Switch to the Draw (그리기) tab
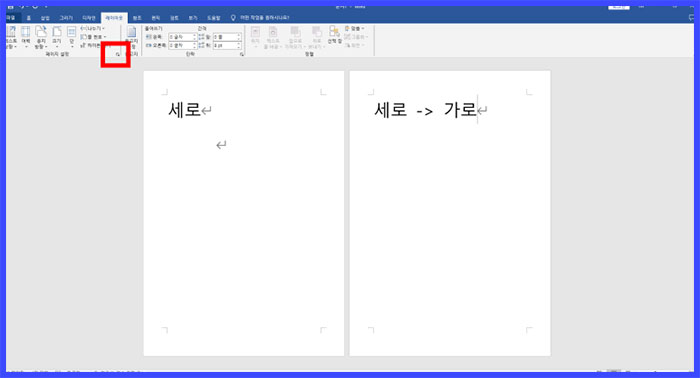Screen dimensions: 700x378 click(x=66, y=18)
